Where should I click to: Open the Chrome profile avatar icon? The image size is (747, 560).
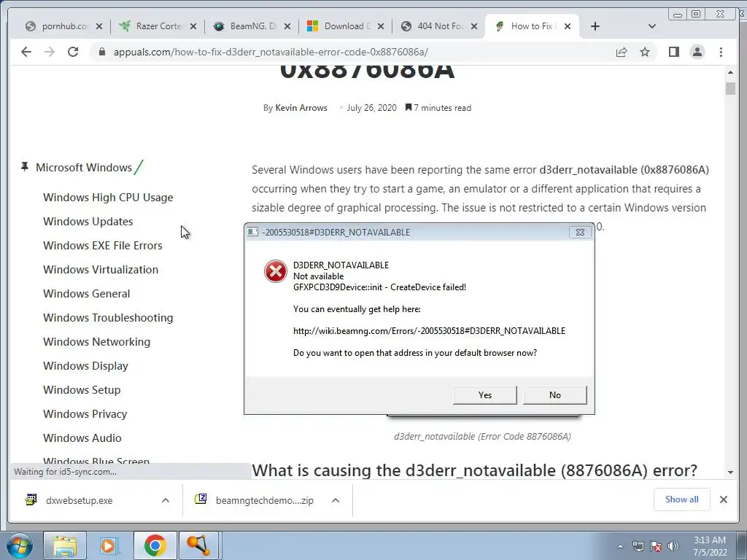(x=697, y=52)
